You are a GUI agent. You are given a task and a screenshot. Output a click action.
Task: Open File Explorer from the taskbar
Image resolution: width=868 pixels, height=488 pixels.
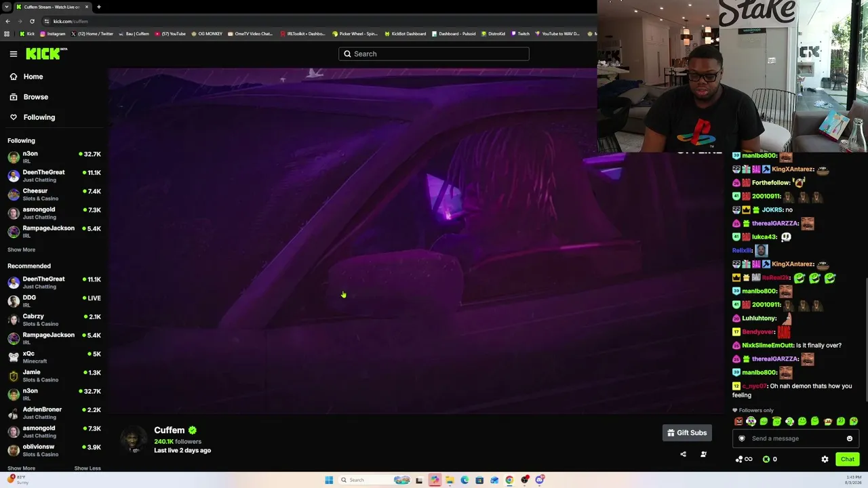(x=450, y=480)
